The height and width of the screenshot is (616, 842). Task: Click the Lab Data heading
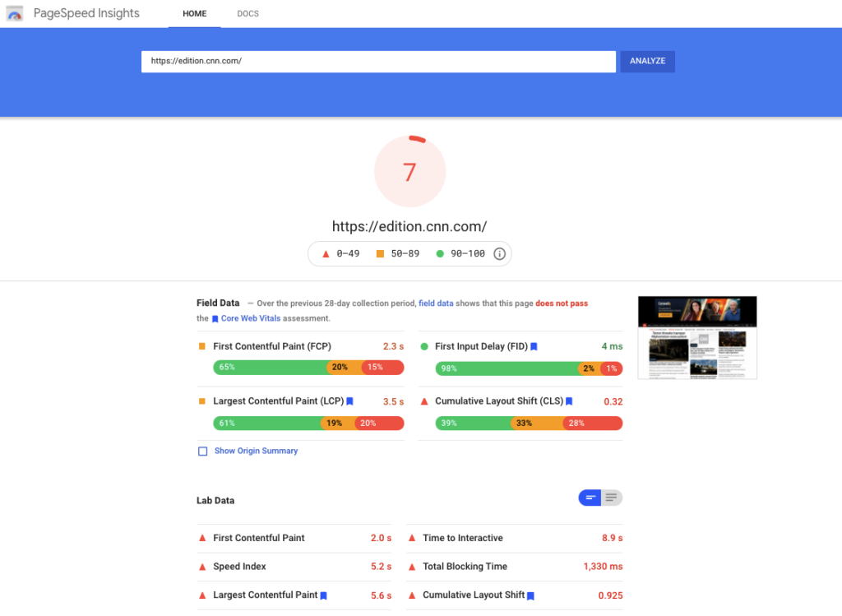click(215, 501)
